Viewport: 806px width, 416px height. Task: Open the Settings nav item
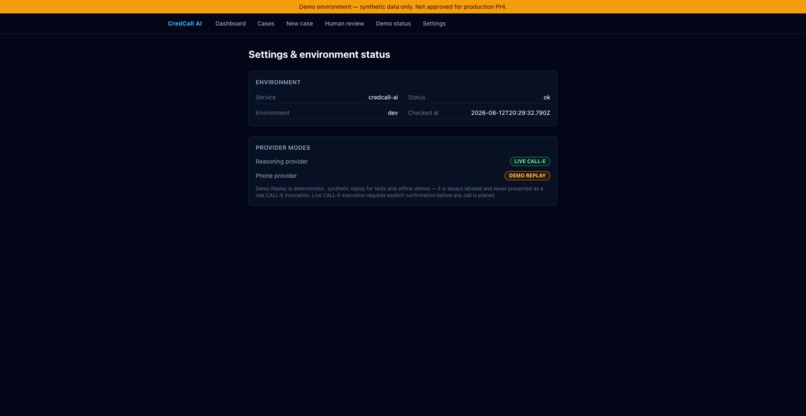(434, 24)
